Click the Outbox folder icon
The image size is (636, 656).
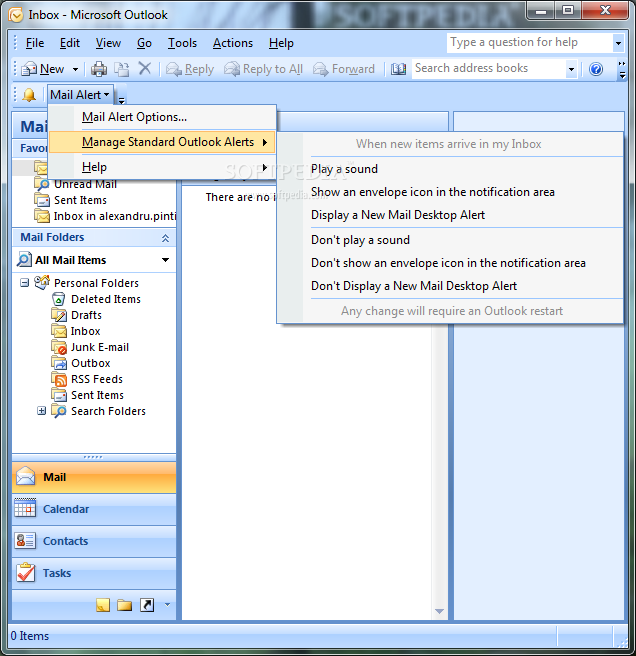(59, 363)
